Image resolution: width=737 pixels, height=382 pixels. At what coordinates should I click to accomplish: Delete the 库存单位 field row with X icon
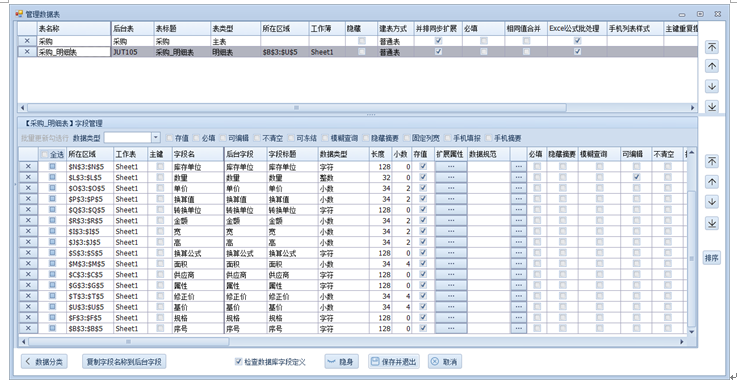tap(28, 166)
